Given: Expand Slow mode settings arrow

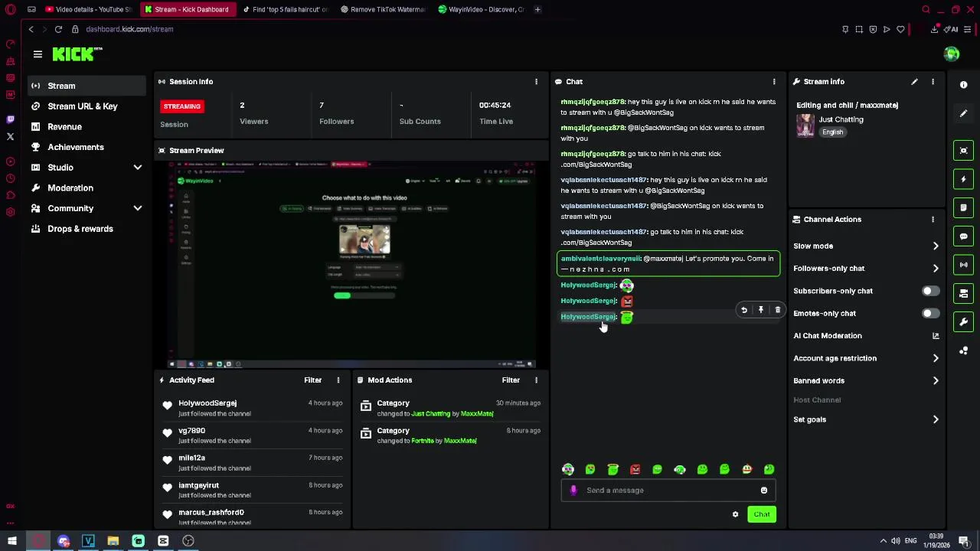Looking at the screenshot, I should coord(935,246).
